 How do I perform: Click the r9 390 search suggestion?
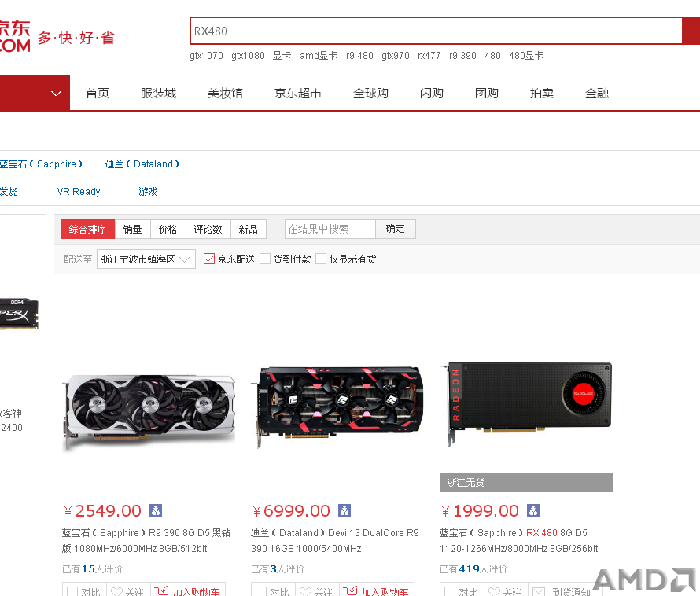[463, 56]
